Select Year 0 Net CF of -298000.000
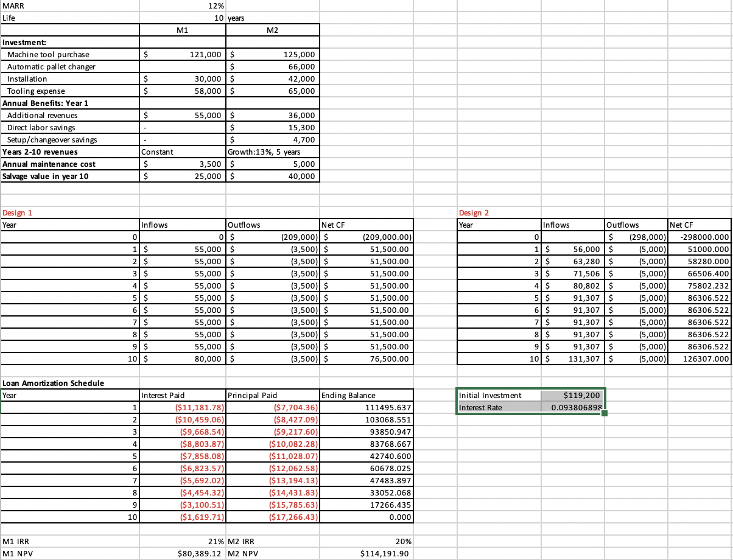 tap(699, 237)
